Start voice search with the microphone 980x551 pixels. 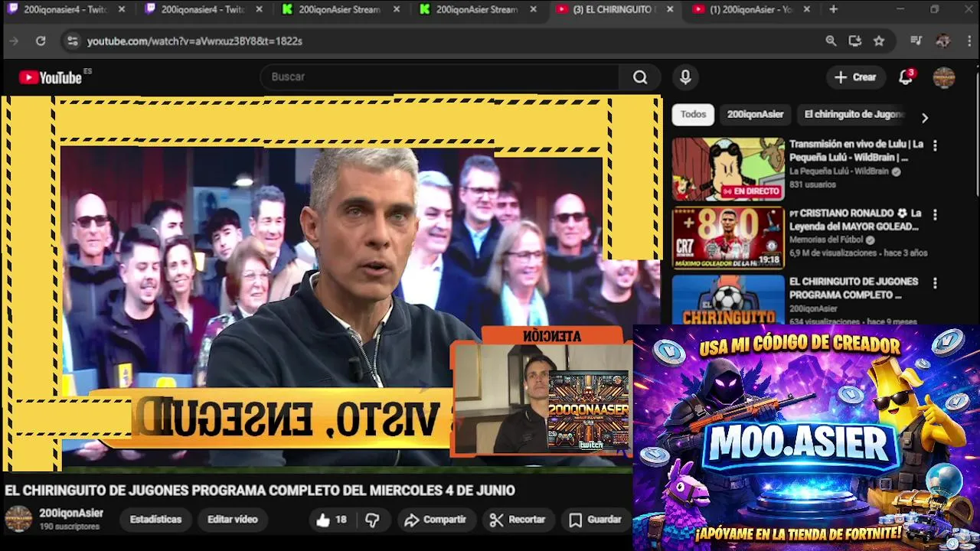click(x=685, y=77)
